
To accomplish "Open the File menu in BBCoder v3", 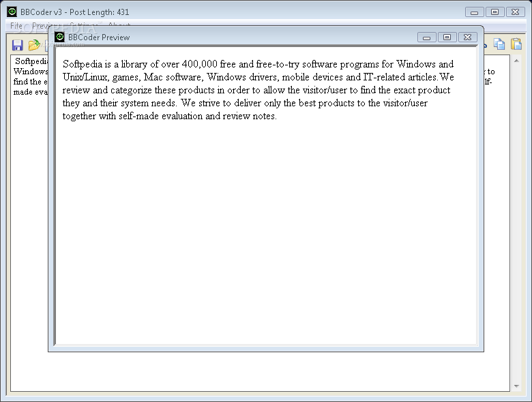I will click(x=16, y=25).
